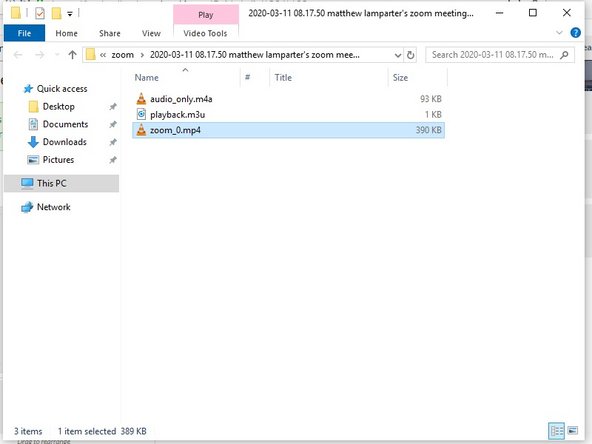Image resolution: width=592 pixels, height=444 pixels.
Task: Open the address bar history dropdown
Action: [398, 55]
